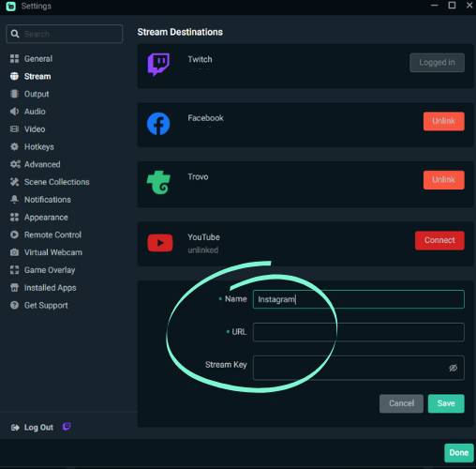Log Out of the account
Image resolution: width=476 pixels, height=469 pixels.
tap(38, 428)
